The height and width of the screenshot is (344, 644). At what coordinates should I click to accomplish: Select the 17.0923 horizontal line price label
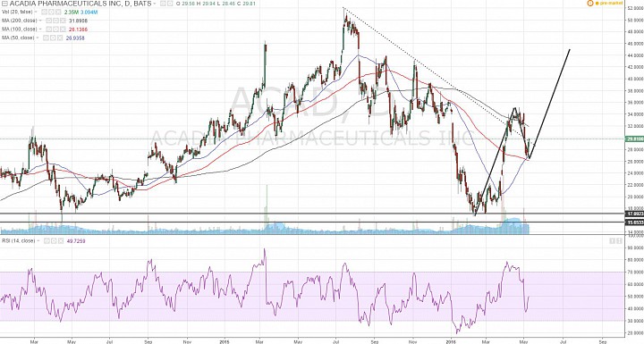[634, 214]
